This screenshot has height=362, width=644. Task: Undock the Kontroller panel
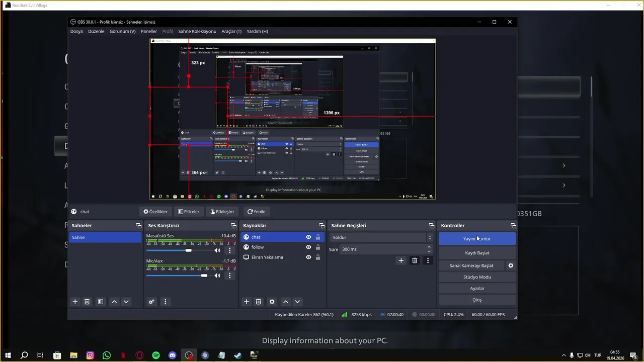click(513, 226)
